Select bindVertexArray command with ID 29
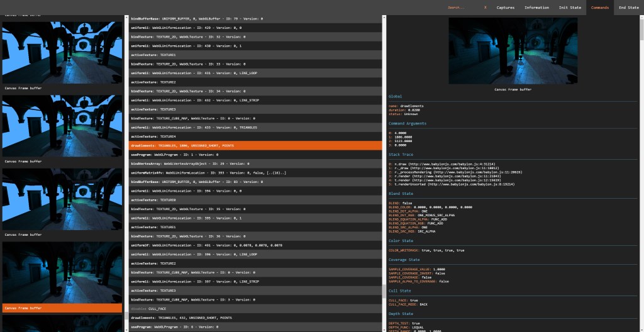 pyautogui.click(x=255, y=163)
